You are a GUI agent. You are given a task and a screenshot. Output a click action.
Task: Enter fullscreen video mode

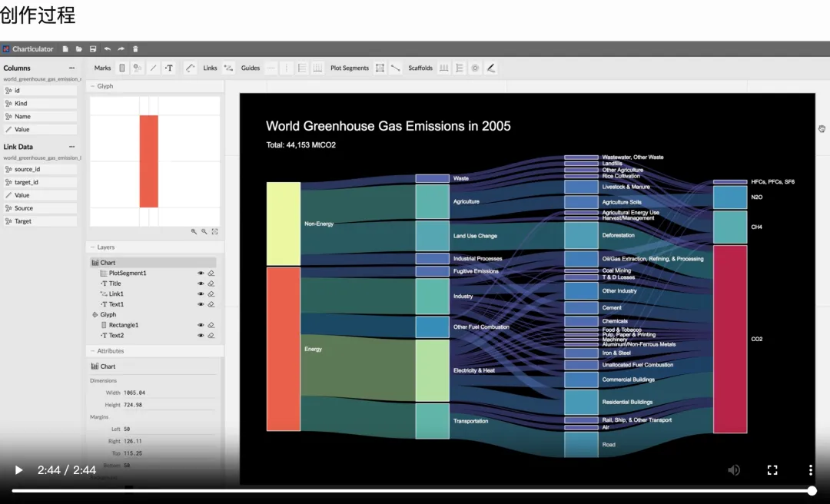[772, 470]
